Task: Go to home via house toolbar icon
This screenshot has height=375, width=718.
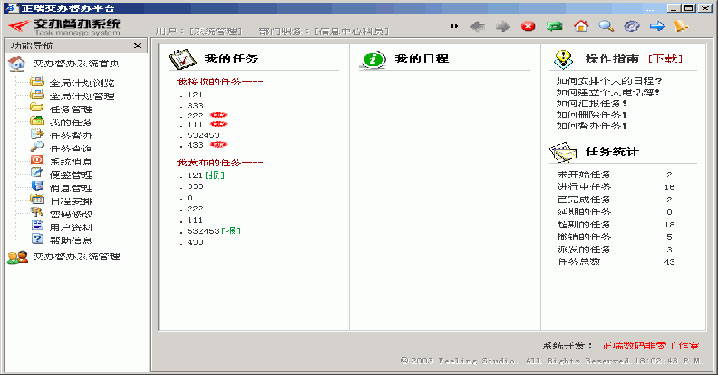Action: click(x=581, y=26)
